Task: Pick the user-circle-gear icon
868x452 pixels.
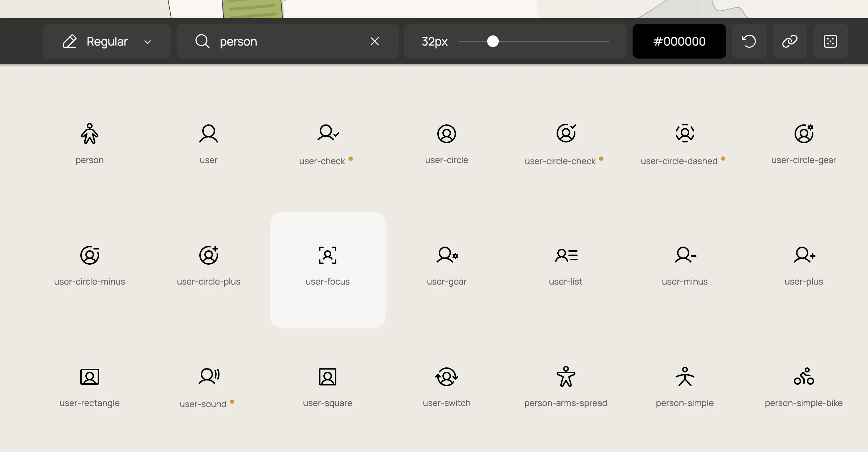Action: tap(804, 134)
